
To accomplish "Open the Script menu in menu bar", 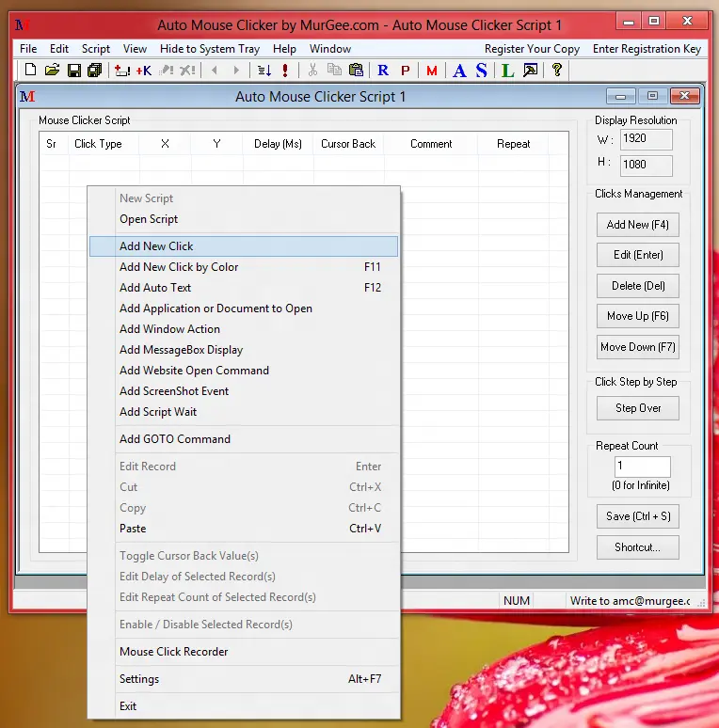I will [x=96, y=49].
